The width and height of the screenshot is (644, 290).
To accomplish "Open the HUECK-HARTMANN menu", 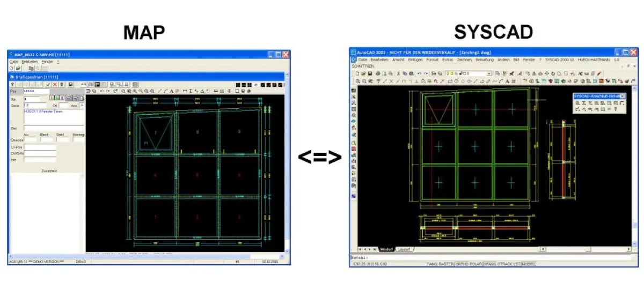I will [x=594, y=60].
